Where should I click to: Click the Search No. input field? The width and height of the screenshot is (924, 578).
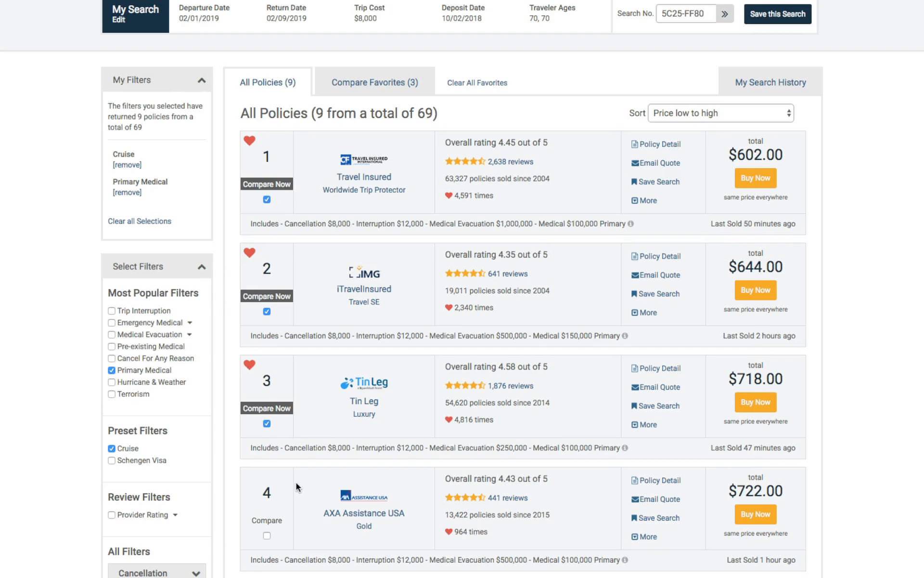click(686, 14)
